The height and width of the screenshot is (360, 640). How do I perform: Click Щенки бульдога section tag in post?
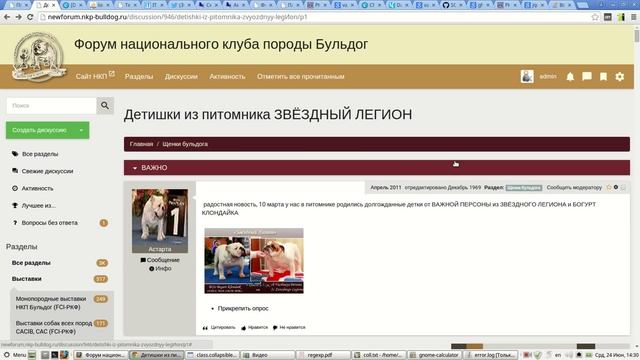click(x=524, y=188)
